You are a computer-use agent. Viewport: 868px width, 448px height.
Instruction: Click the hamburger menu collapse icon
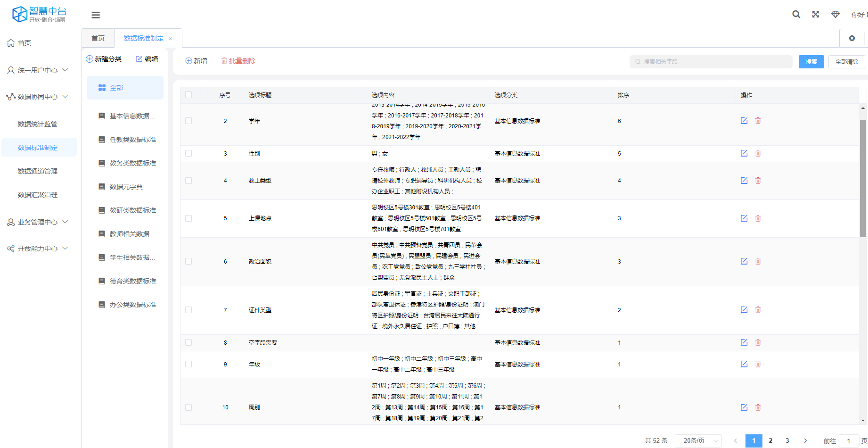click(96, 15)
